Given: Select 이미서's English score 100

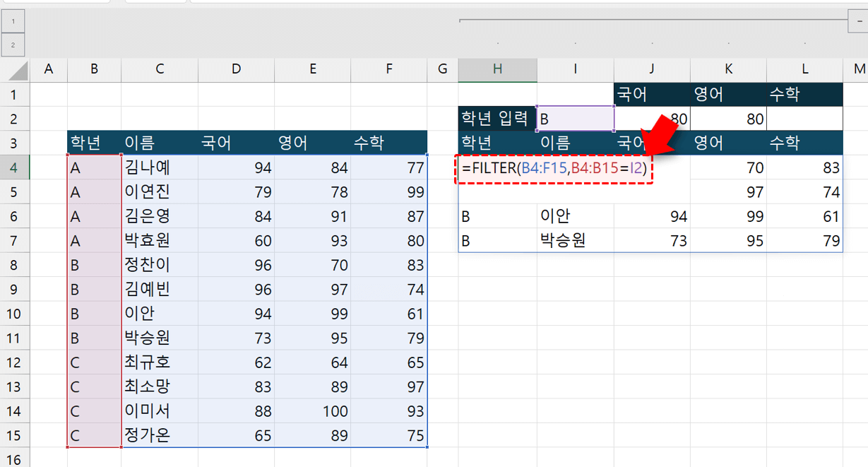Looking at the screenshot, I should 312,411.
